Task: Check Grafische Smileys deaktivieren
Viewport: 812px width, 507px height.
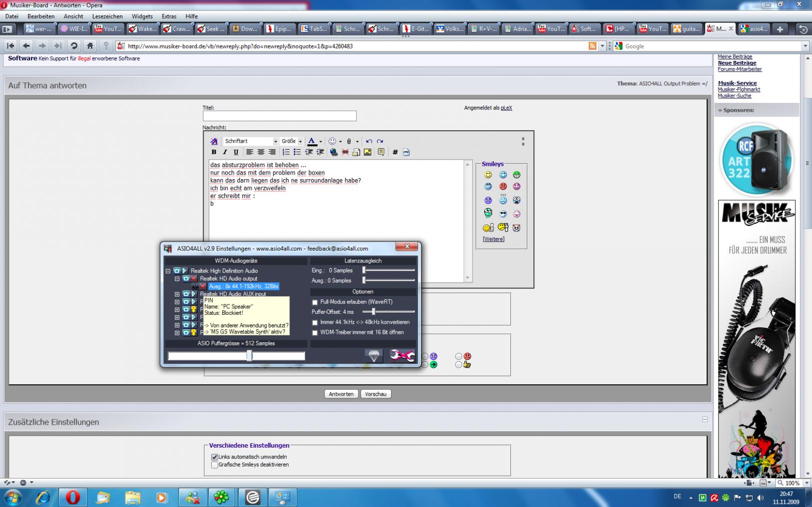Action: [x=214, y=465]
